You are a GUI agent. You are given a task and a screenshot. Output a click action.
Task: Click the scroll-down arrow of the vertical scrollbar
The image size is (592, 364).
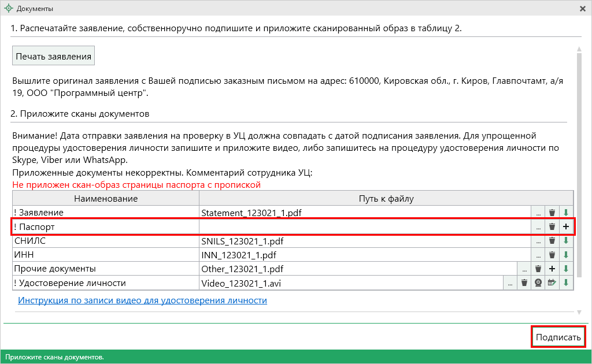[579, 313]
